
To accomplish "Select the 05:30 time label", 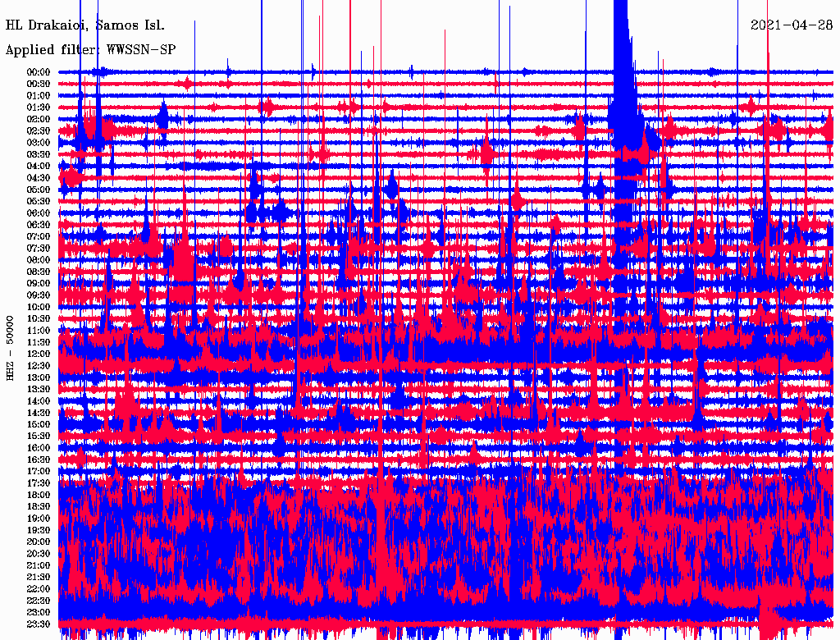I will [x=39, y=201].
